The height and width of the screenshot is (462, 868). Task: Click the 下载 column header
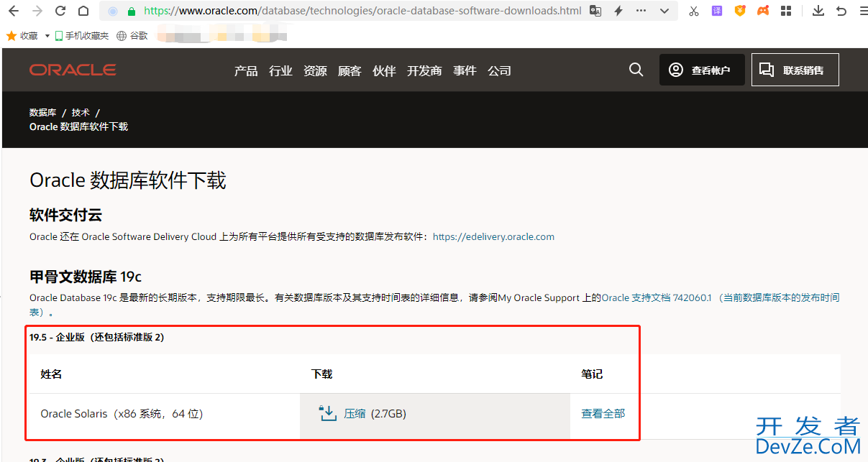[321, 374]
